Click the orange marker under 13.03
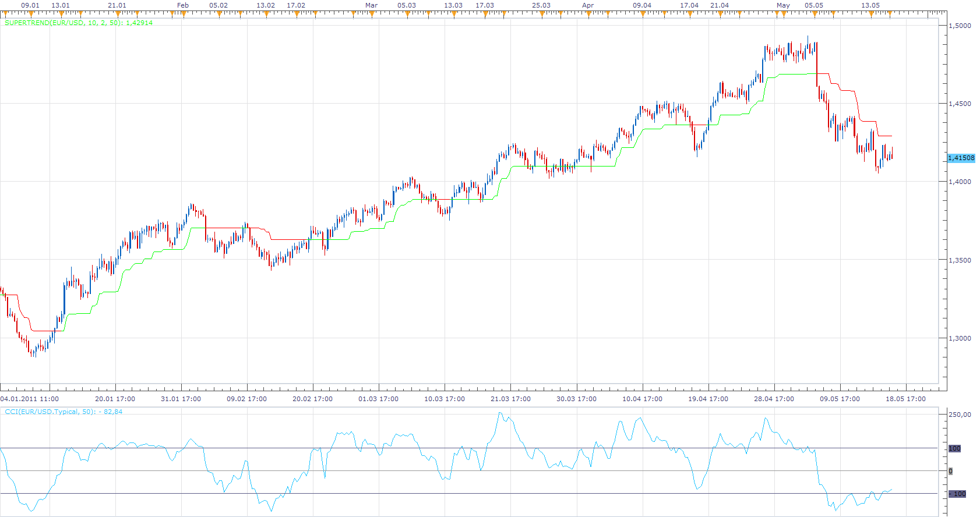 point(454,13)
